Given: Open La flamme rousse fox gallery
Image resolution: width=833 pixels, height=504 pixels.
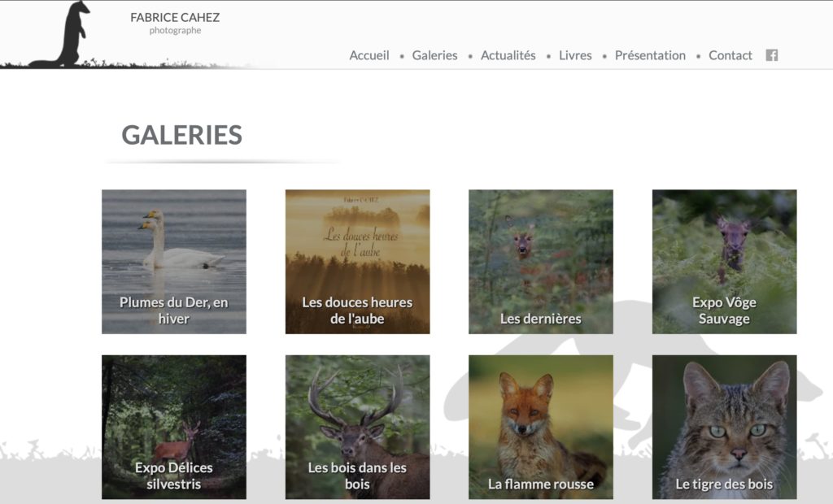Looking at the screenshot, I should click(541, 427).
